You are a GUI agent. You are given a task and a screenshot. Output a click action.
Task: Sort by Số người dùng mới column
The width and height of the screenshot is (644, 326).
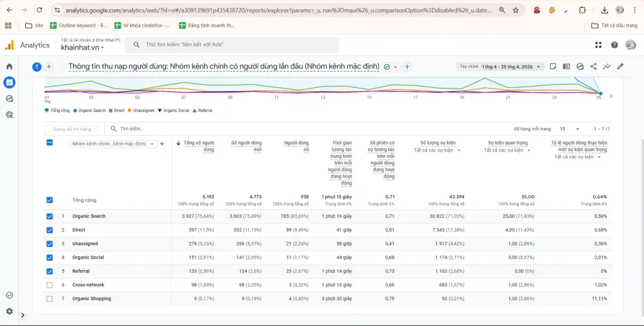coord(246,146)
